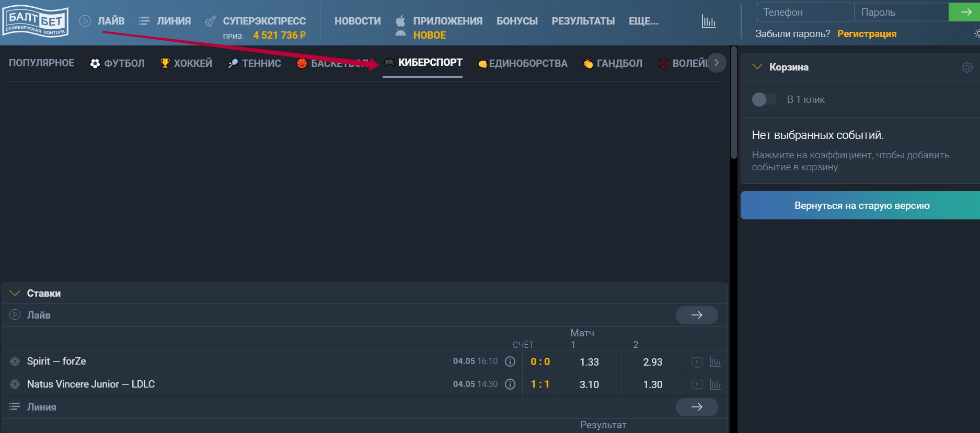Screen dimensions: 980x433
Task: Click info icon for Spirit — forZe
Action: [x=510, y=361]
